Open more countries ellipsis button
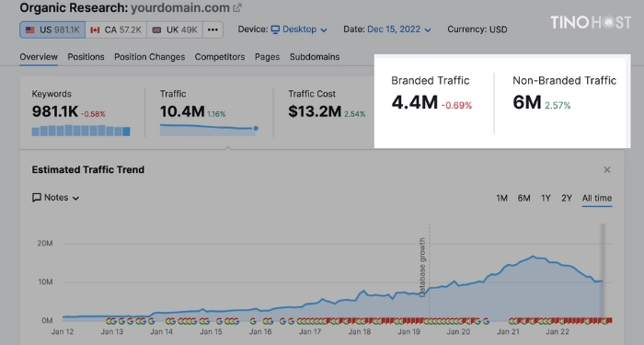This screenshot has height=345, width=644. (x=213, y=30)
